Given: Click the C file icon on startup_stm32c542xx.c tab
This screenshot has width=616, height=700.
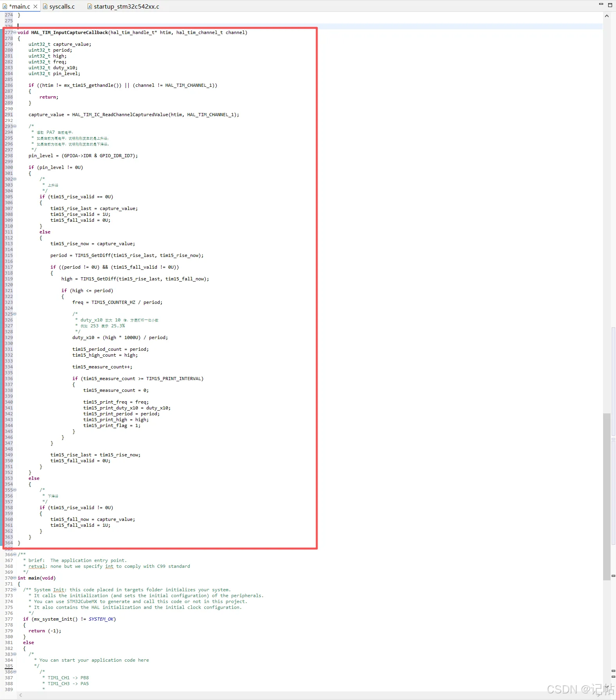Looking at the screenshot, I should (90, 6).
